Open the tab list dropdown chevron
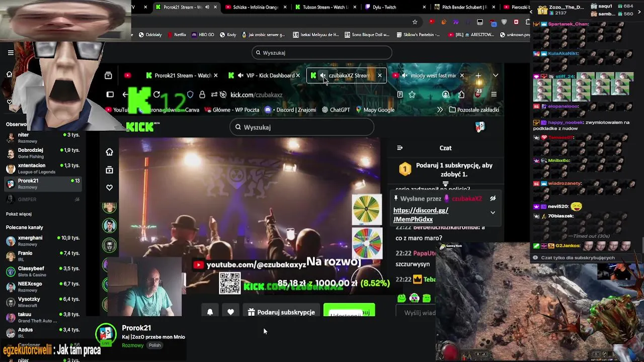644x362 pixels. (496, 75)
